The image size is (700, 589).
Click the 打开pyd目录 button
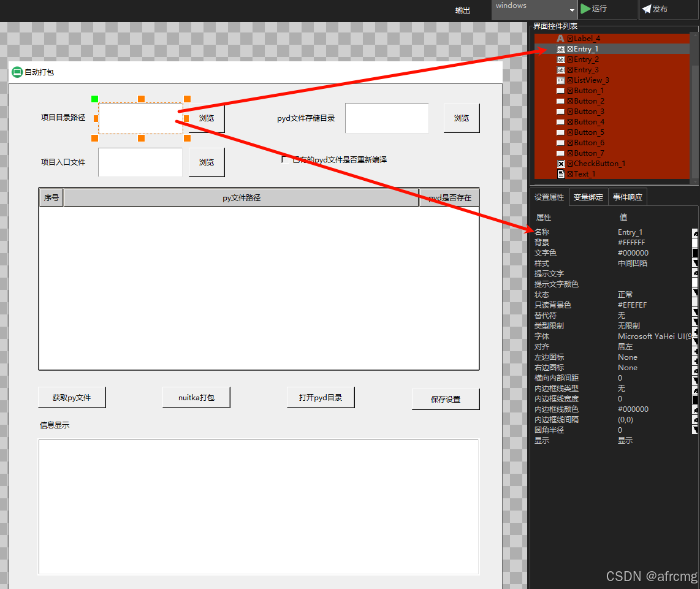pyautogui.click(x=321, y=397)
